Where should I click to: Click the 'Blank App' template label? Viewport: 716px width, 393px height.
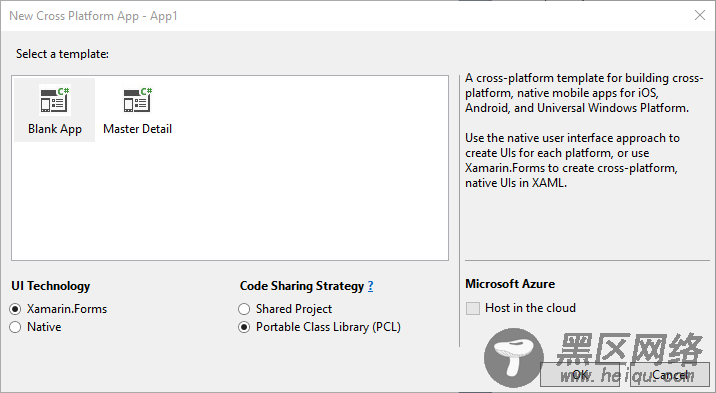click(55, 129)
